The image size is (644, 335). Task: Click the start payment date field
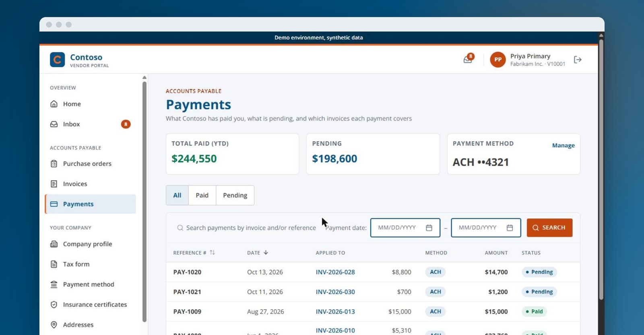(x=405, y=228)
